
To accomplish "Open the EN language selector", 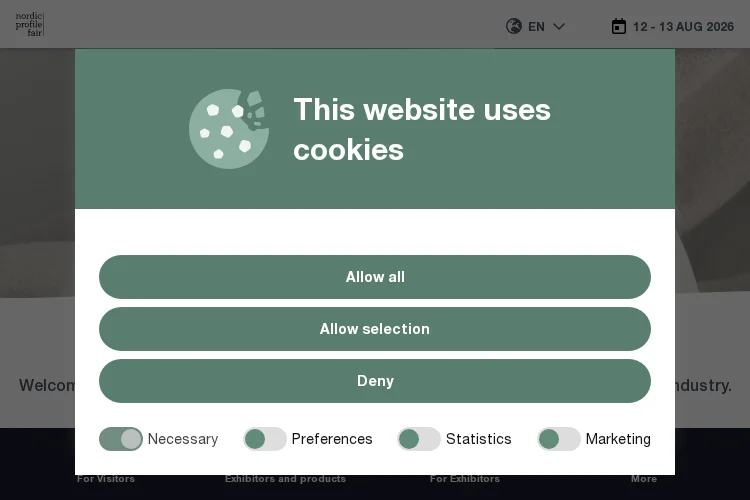I will pos(536,26).
